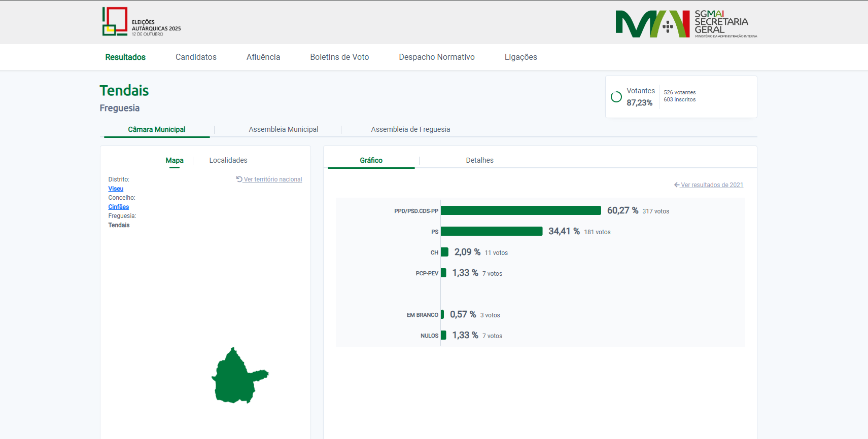Switch to Assembleia Municipal tab
The height and width of the screenshot is (439, 868).
[283, 130]
